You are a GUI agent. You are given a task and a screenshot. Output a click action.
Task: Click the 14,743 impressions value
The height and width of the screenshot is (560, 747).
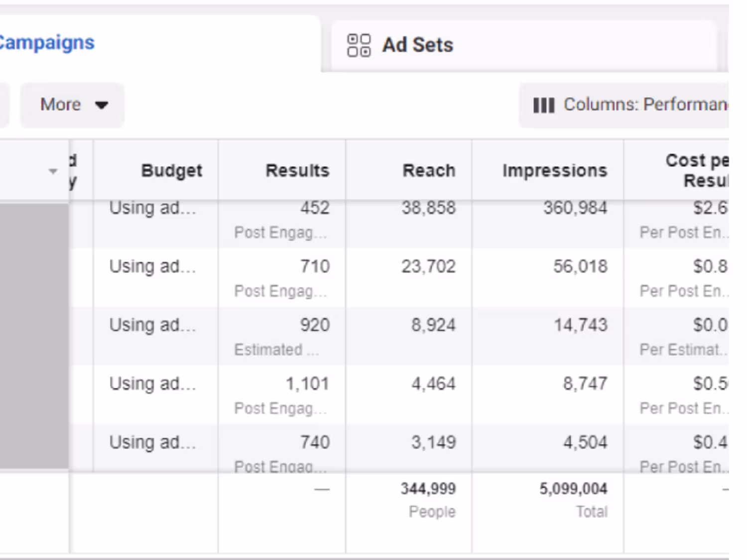[581, 326]
